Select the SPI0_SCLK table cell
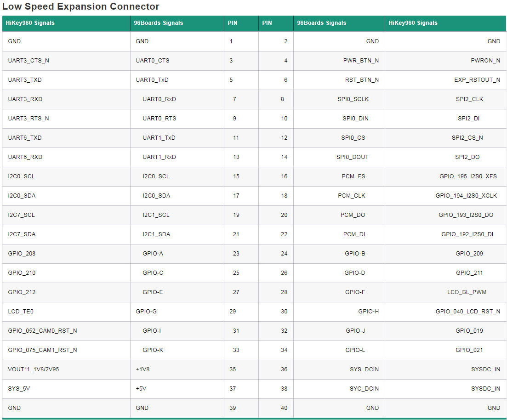The image size is (507, 420). (x=353, y=99)
